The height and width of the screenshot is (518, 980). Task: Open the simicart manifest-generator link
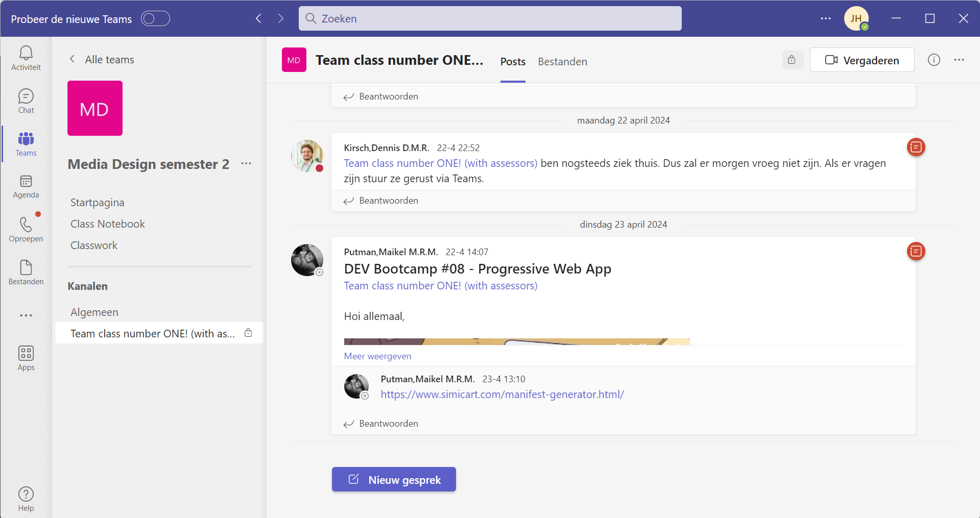pyautogui.click(x=502, y=394)
